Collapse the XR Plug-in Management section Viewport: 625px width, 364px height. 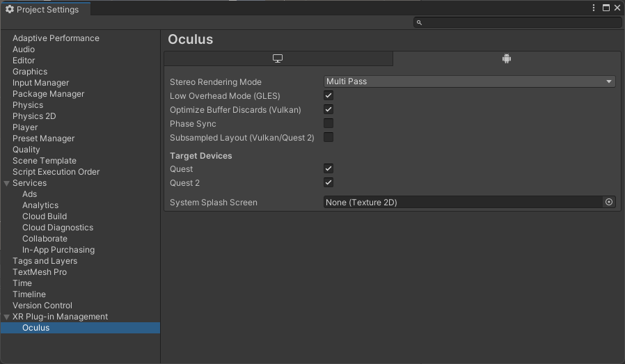point(7,317)
